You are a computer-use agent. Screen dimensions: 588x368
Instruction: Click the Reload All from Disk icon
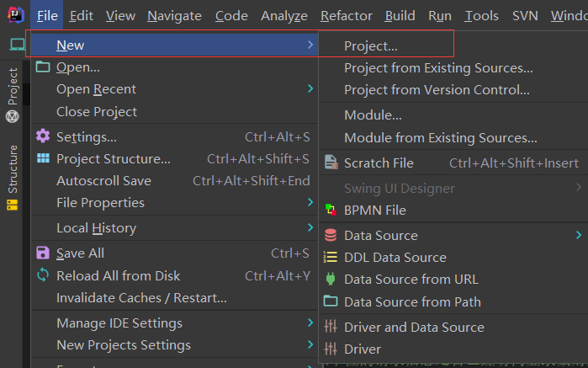coord(43,275)
